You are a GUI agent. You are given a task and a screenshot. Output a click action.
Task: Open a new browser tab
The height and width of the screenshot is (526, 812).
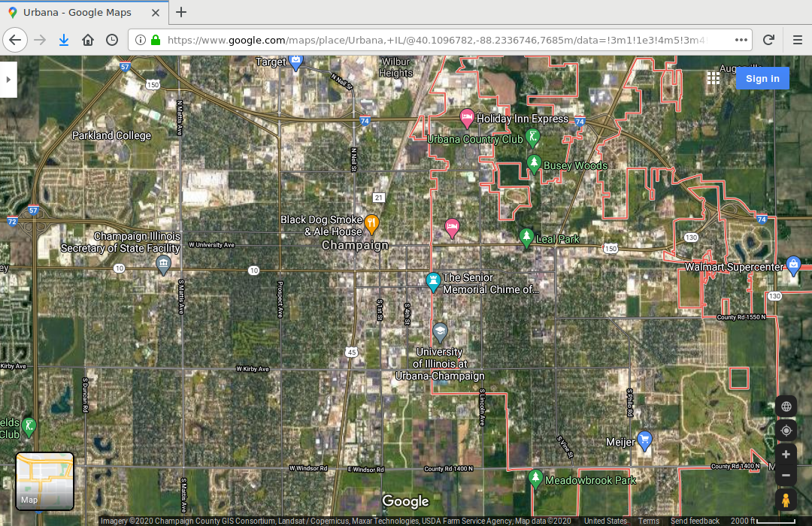click(x=181, y=12)
